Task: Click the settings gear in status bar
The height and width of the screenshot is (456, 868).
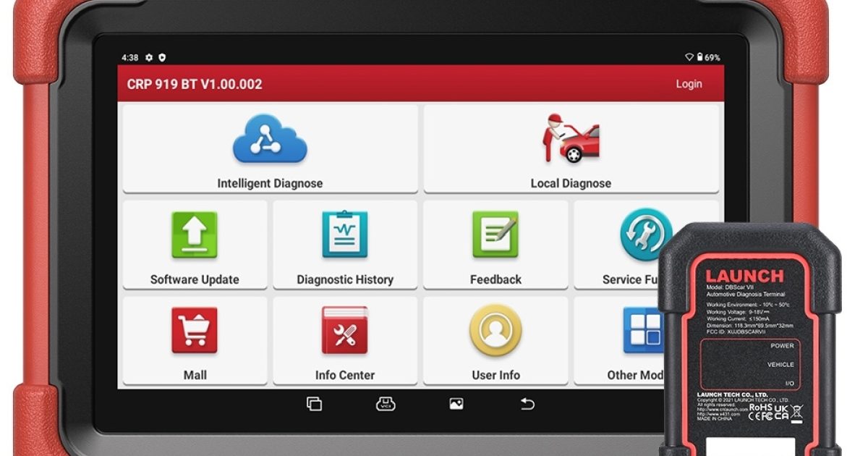Action: coord(149,57)
